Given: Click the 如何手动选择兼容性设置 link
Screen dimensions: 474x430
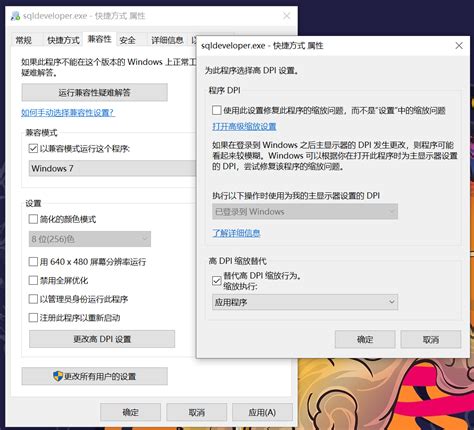Looking at the screenshot, I should click(x=68, y=113).
